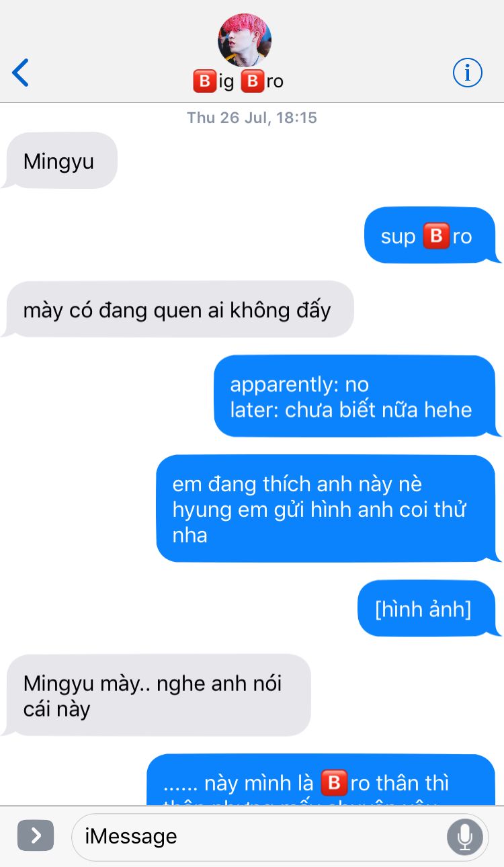Select the 'mày có đang quen ai' message
Screen dimensions: 504x867
click(179, 310)
